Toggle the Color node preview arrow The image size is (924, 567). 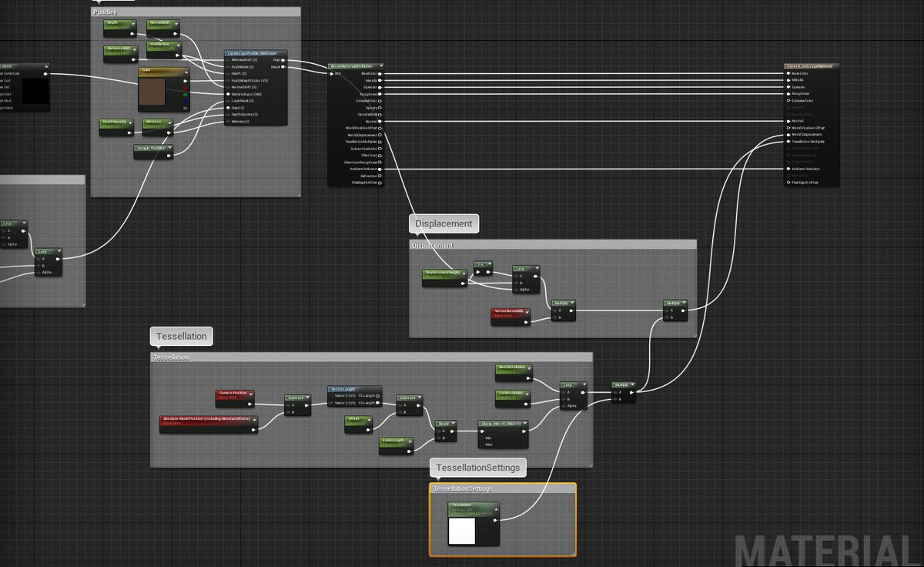[186, 72]
